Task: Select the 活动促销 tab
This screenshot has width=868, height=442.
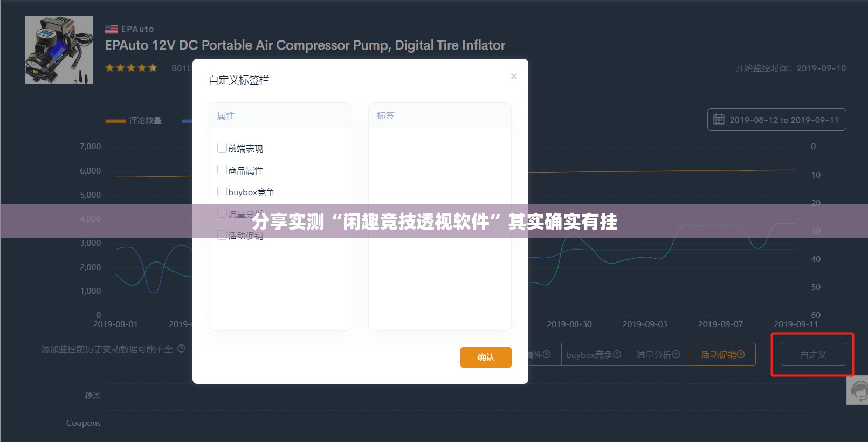Action: (x=718, y=355)
